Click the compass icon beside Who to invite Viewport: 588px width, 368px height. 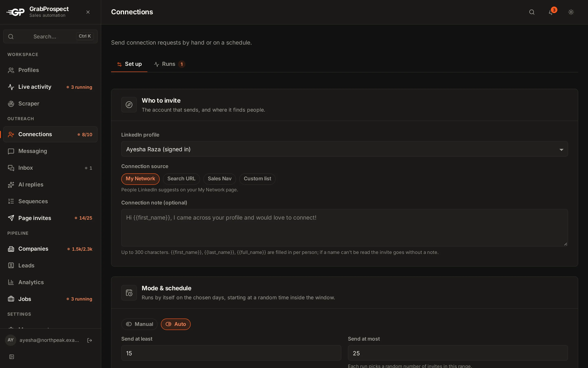pyautogui.click(x=129, y=105)
